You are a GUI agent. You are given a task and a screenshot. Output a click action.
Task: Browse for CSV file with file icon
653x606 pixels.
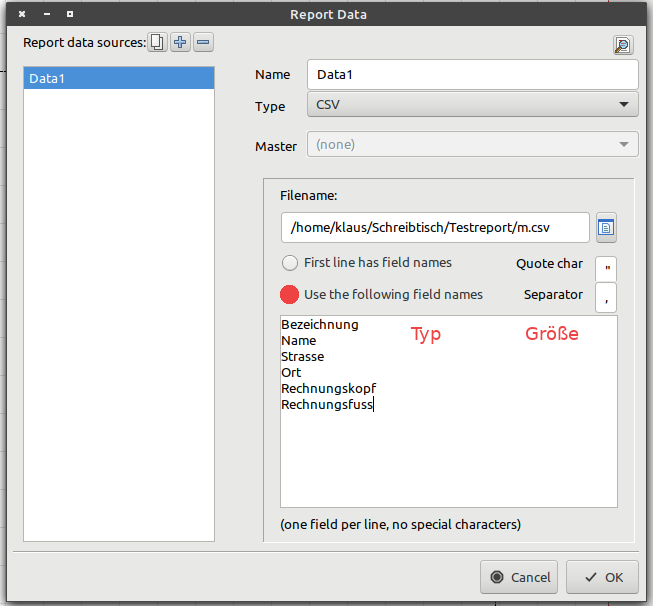(606, 228)
